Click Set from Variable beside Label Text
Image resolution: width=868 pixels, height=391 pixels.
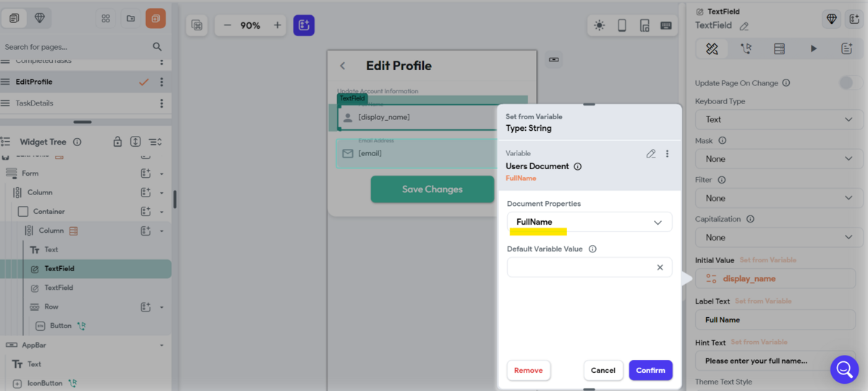(763, 301)
